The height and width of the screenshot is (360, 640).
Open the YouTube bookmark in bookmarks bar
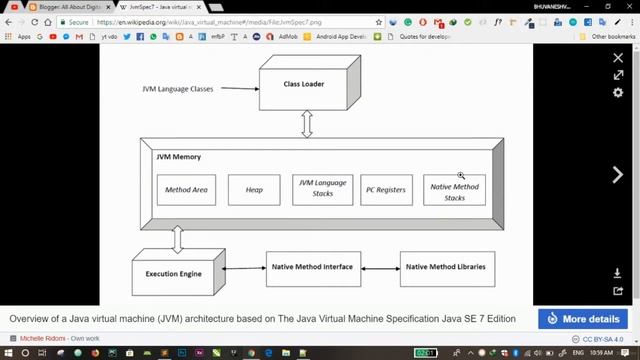tap(53, 37)
